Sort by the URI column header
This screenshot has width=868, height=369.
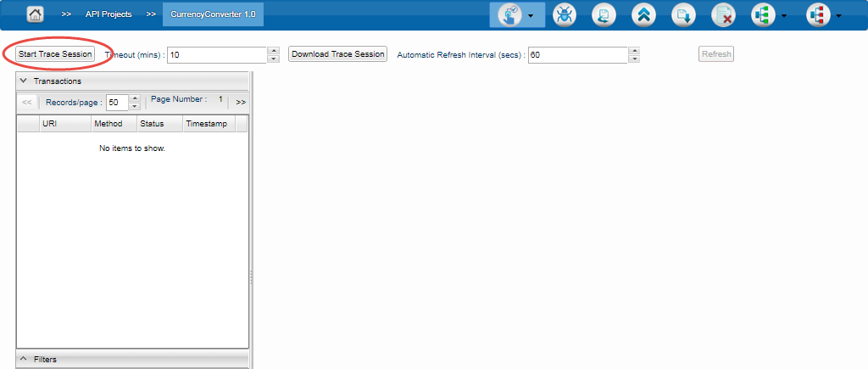pos(65,124)
